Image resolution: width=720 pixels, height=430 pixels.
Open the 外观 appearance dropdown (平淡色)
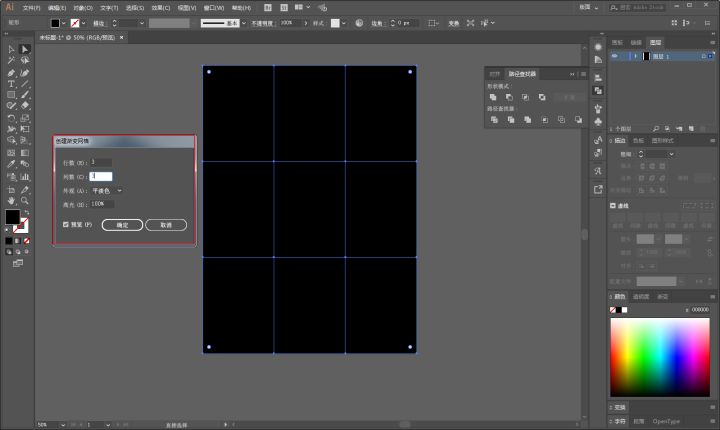pyautogui.click(x=107, y=190)
